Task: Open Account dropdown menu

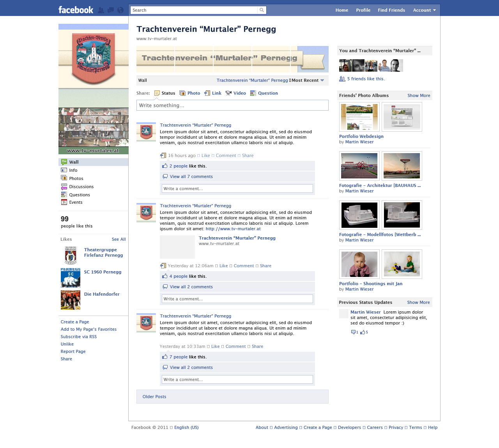Action: (x=424, y=10)
